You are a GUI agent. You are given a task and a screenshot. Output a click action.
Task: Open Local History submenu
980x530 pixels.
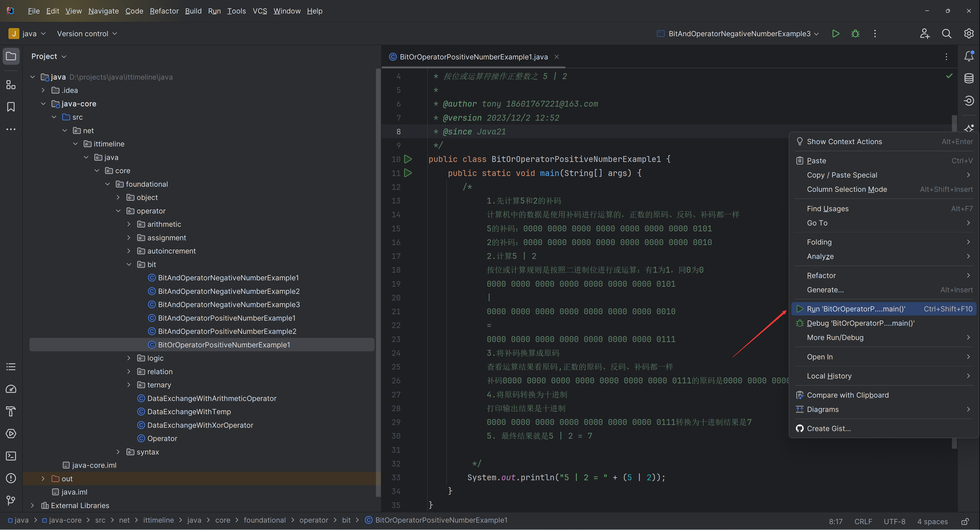(x=884, y=376)
